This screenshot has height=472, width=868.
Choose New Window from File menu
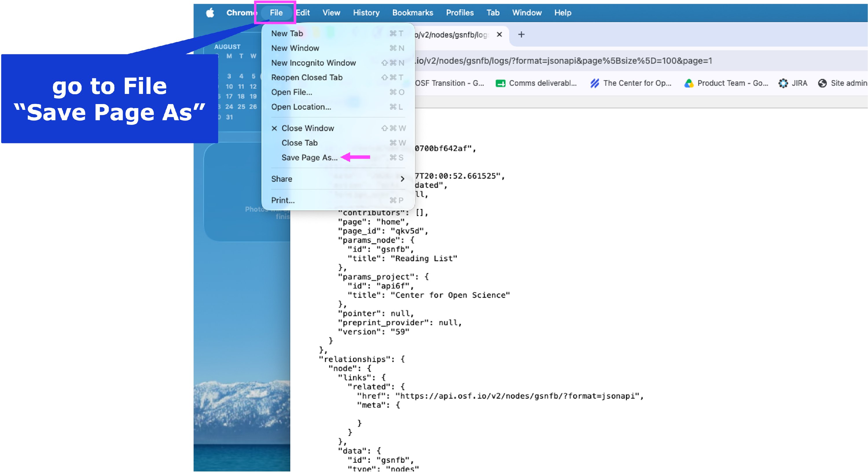(338, 48)
